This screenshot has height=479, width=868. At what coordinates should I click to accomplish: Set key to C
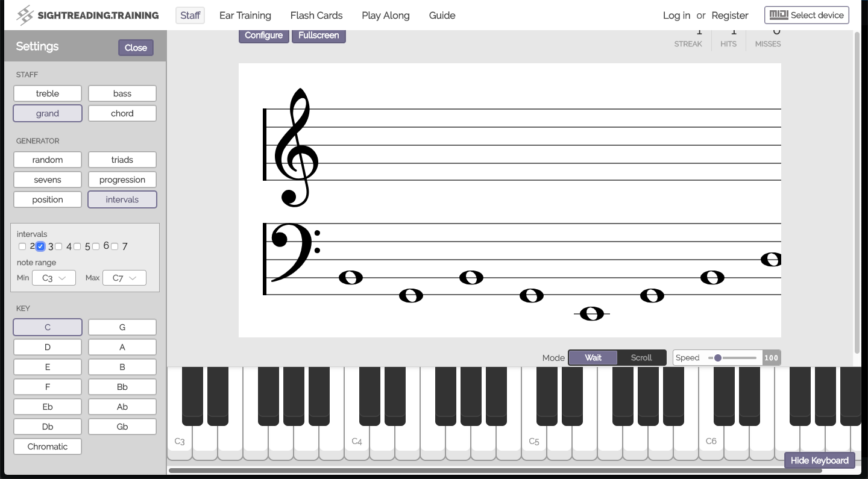[48, 327]
